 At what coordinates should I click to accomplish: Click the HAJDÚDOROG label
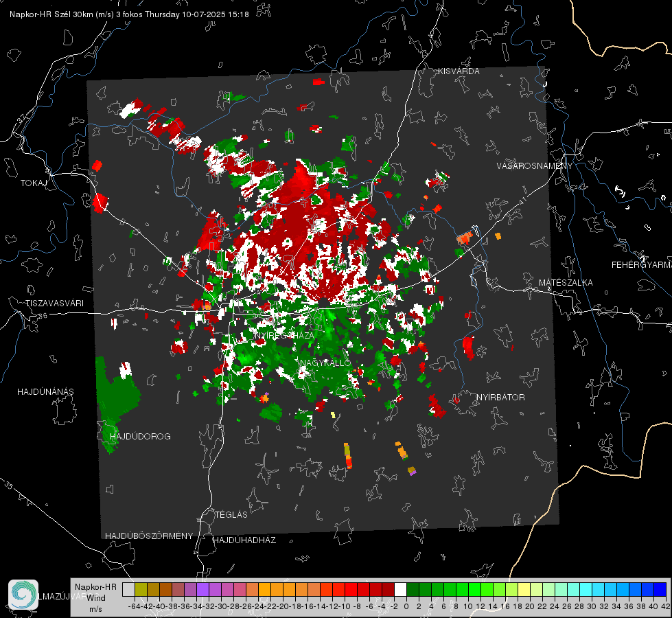click(x=140, y=437)
